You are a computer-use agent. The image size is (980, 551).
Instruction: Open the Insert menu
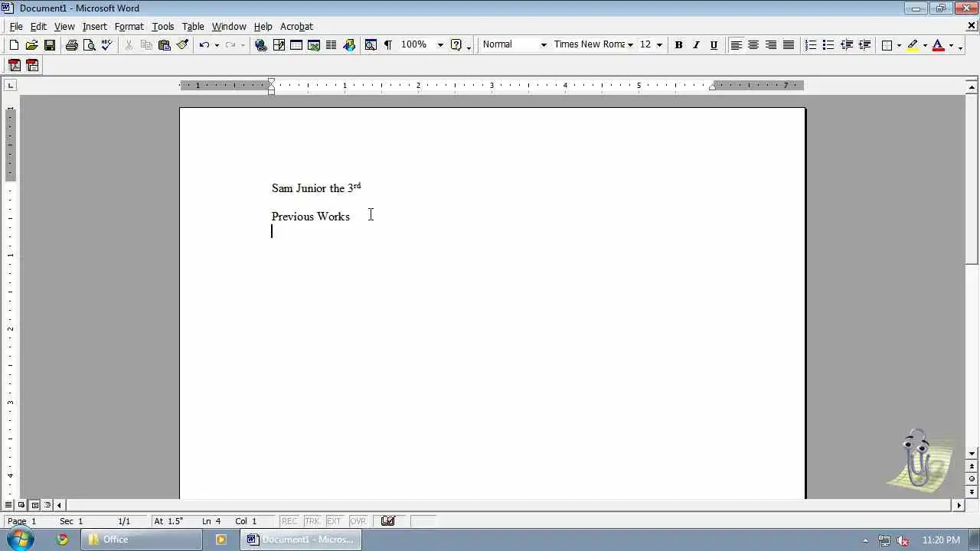point(95,26)
